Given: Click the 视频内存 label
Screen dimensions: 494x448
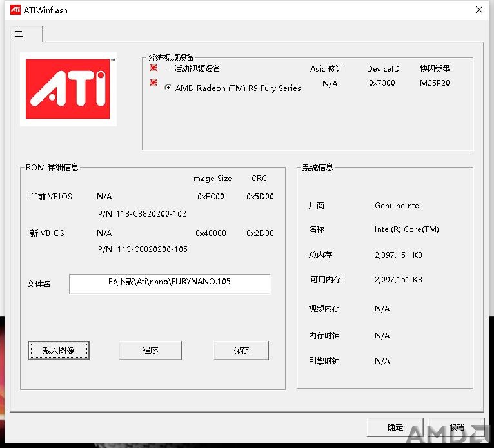Looking at the screenshot, I should pyautogui.click(x=324, y=309).
